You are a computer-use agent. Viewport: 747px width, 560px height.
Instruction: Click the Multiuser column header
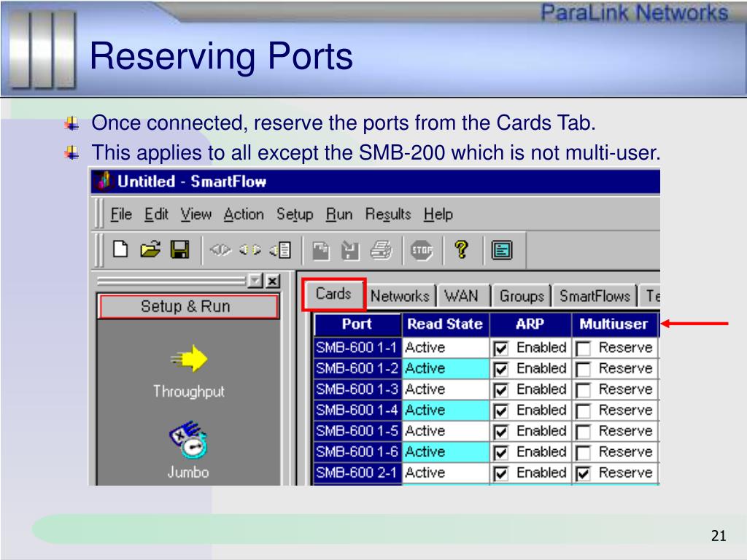click(614, 324)
